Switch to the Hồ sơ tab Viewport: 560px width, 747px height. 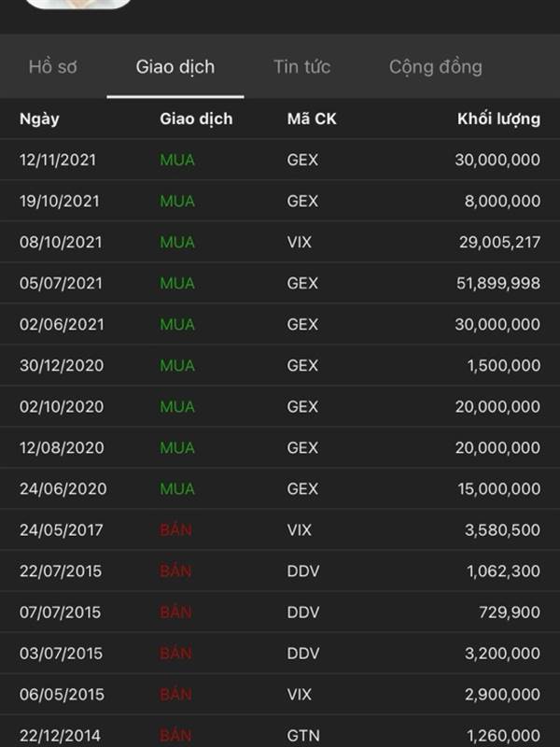tap(53, 66)
